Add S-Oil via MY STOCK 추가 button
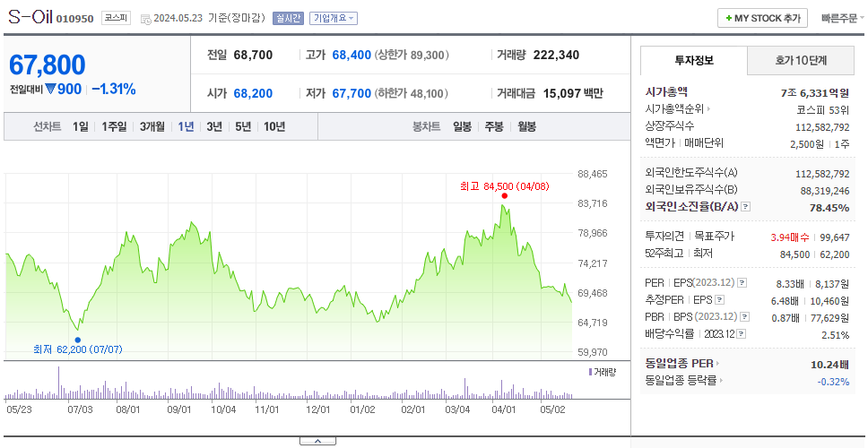The image size is (868, 448). (x=762, y=18)
